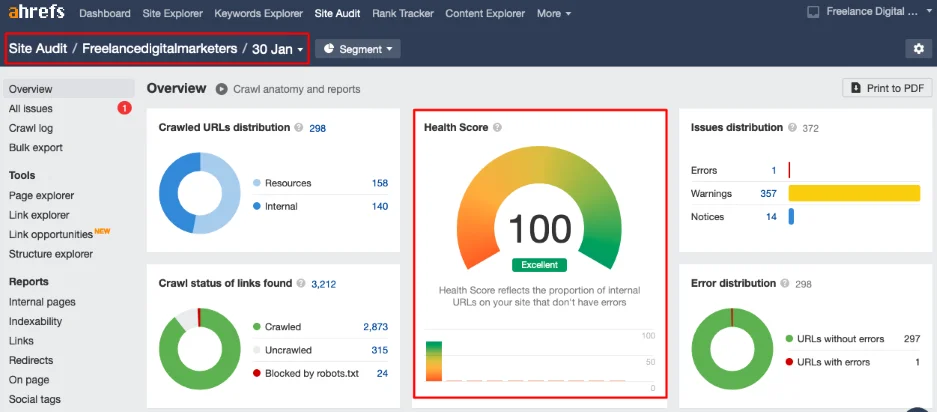Click help icon next to Error distribution

tap(785, 283)
